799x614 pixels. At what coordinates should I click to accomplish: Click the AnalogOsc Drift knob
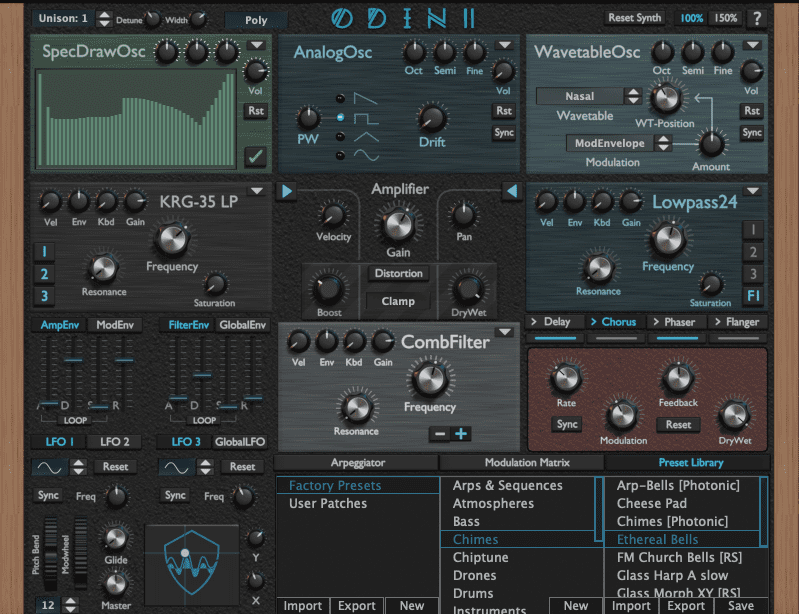[x=432, y=118]
